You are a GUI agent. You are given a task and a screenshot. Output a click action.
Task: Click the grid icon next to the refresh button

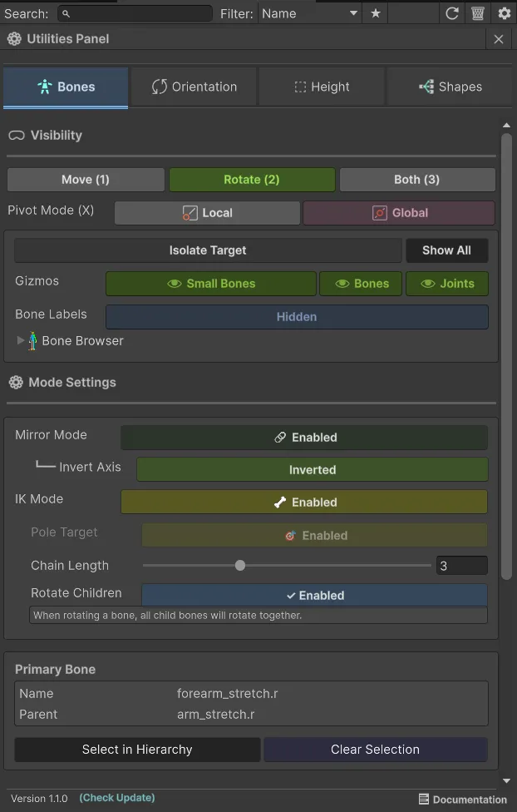[477, 13]
